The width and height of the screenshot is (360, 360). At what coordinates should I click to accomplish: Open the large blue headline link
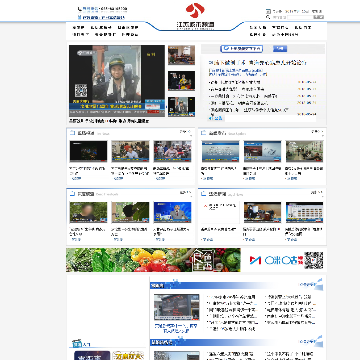click(257, 63)
